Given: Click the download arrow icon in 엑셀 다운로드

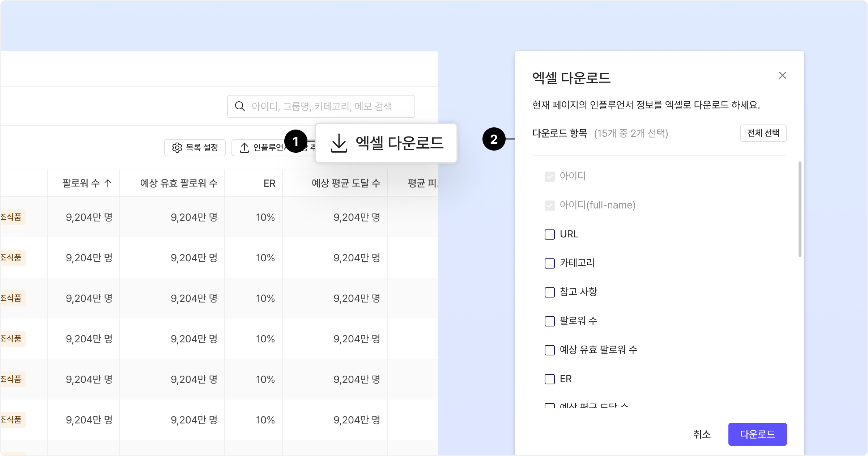Looking at the screenshot, I should (339, 143).
